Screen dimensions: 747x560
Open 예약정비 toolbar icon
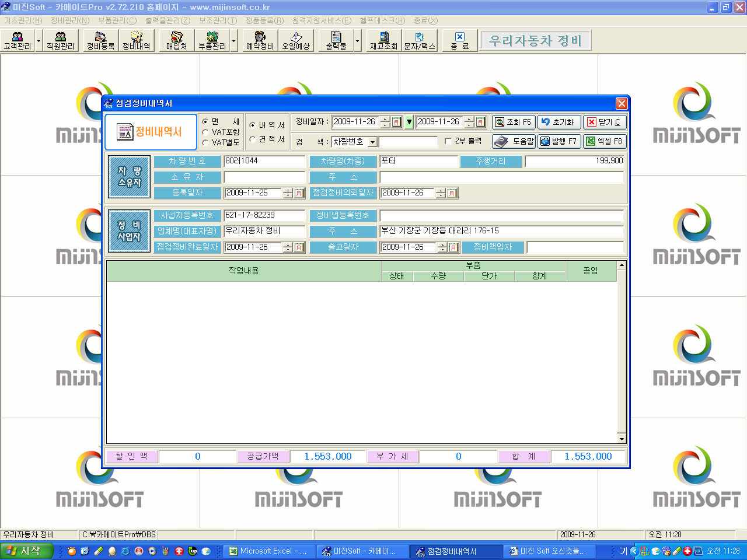pyautogui.click(x=260, y=41)
